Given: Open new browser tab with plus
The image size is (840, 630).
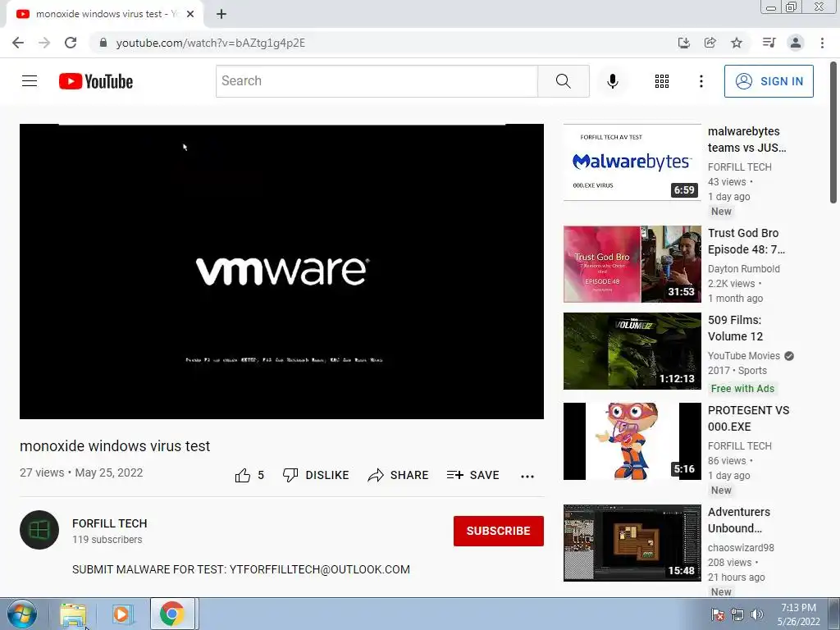Looking at the screenshot, I should click(x=221, y=15).
